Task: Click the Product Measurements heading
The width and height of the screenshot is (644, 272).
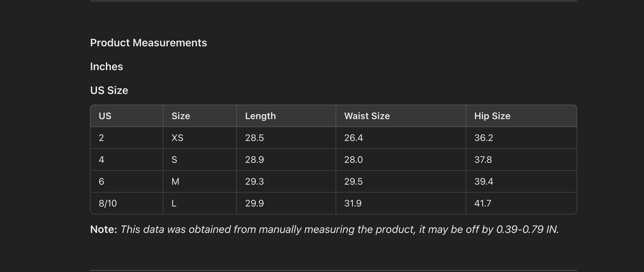Action: coord(148,43)
